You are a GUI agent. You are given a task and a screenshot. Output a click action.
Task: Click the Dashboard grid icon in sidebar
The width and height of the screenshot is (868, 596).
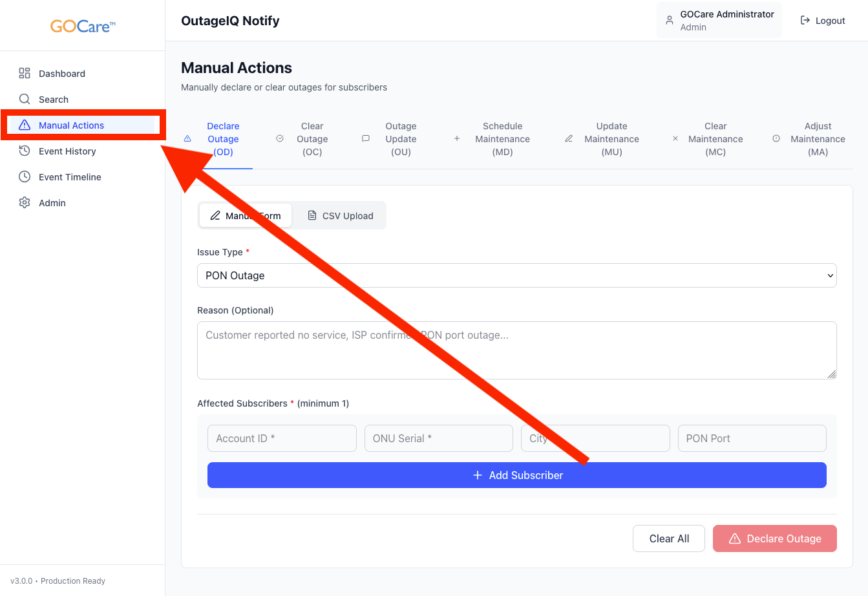point(25,74)
